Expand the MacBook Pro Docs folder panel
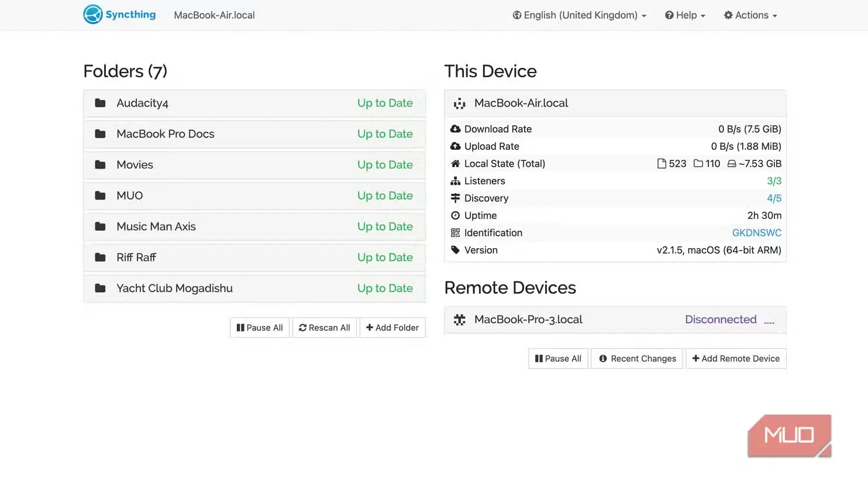 (254, 134)
